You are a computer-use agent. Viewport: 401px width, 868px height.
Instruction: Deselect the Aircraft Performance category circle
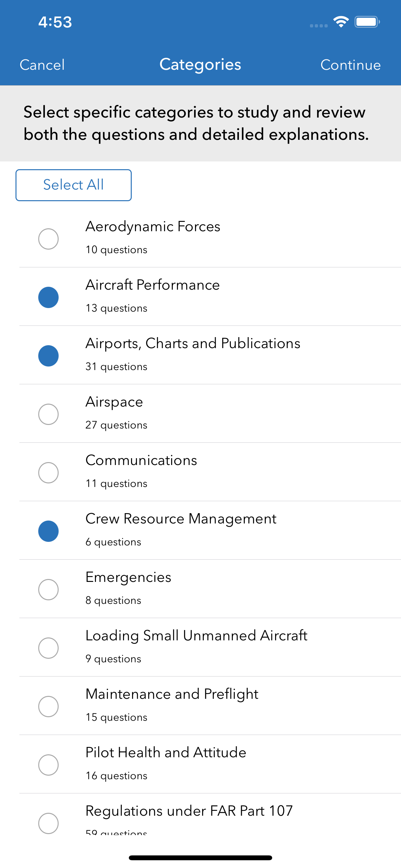point(48,297)
